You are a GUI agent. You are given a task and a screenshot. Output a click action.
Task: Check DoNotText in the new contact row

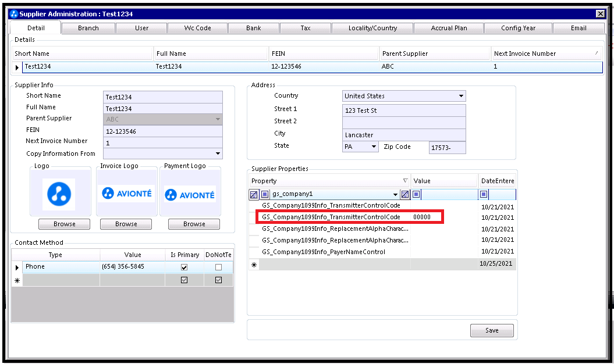click(218, 280)
